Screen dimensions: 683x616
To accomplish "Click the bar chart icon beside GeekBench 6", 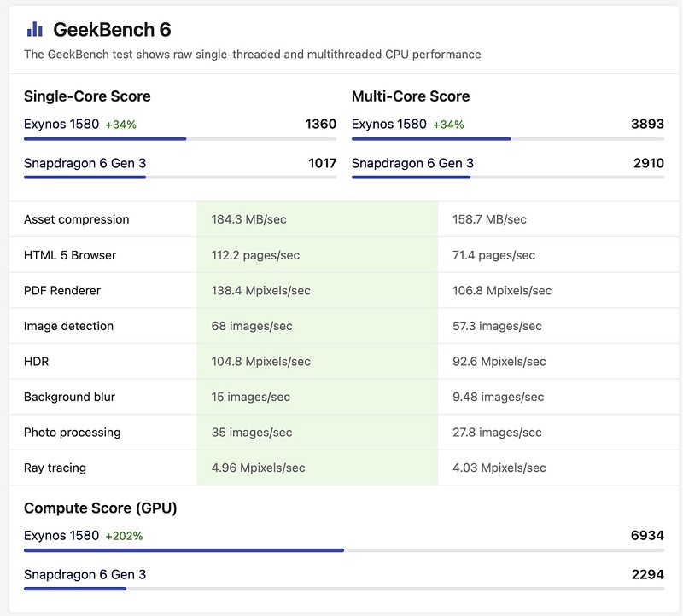I will [x=35, y=29].
